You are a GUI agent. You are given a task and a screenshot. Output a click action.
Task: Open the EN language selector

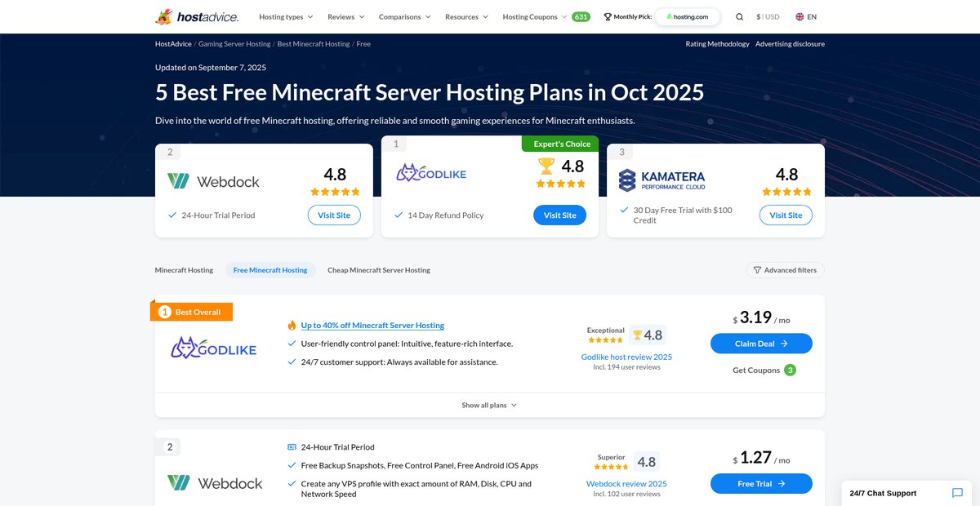(805, 16)
